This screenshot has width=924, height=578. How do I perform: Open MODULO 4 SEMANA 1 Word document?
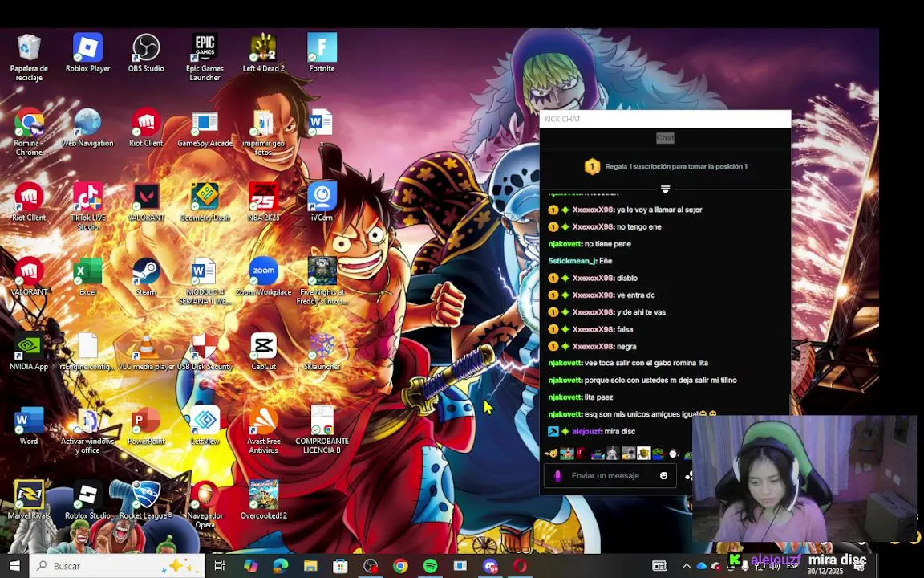[x=205, y=280]
